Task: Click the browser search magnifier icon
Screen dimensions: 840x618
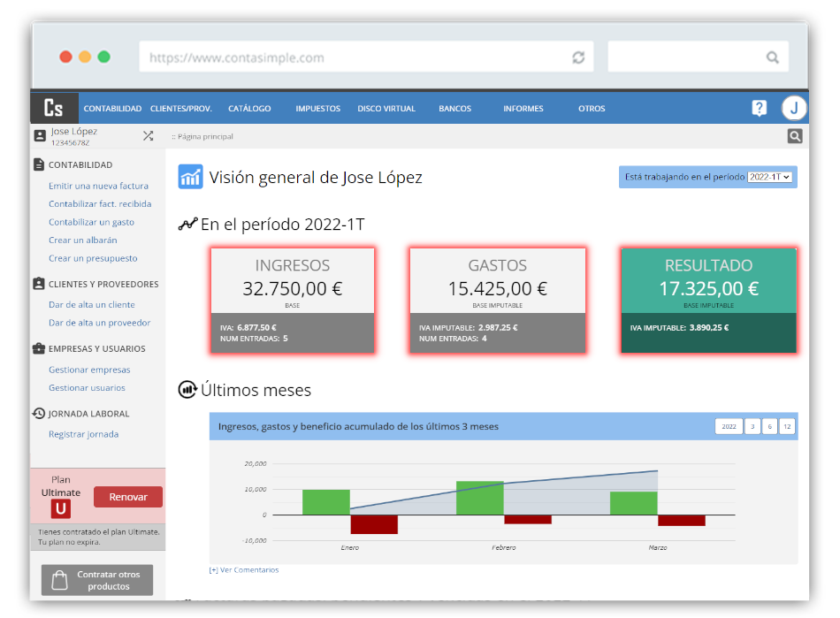Action: coord(772,57)
